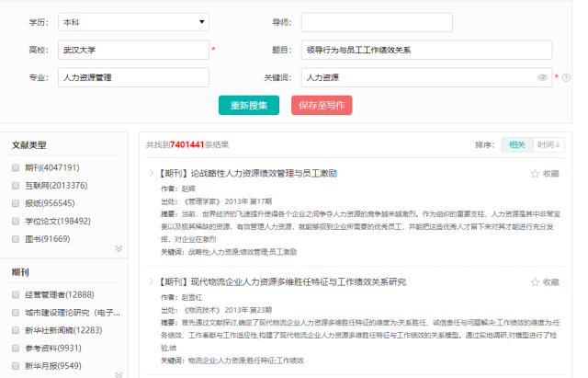The height and width of the screenshot is (378, 588).
Task: Click 收藏 label on first result
Action: [551, 174]
